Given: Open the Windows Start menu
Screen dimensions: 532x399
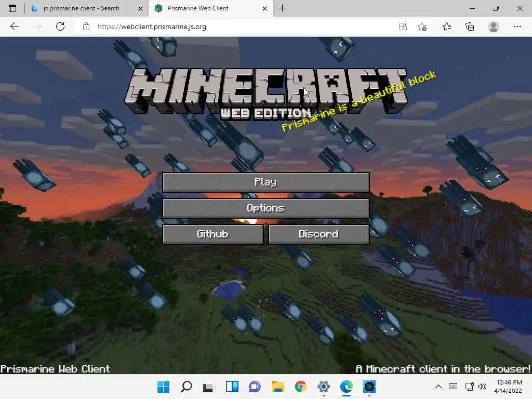Looking at the screenshot, I should coord(163,387).
